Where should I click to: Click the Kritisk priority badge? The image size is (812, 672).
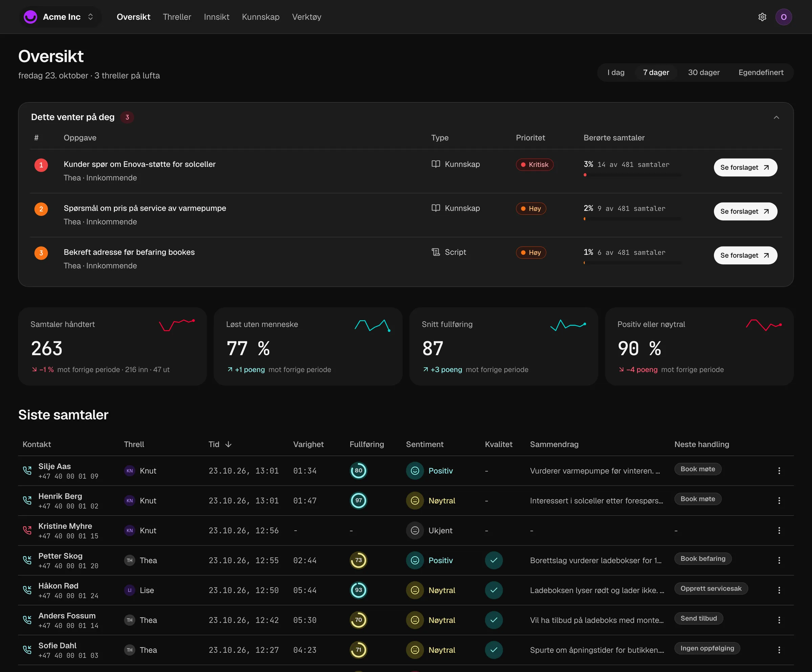pyautogui.click(x=534, y=165)
